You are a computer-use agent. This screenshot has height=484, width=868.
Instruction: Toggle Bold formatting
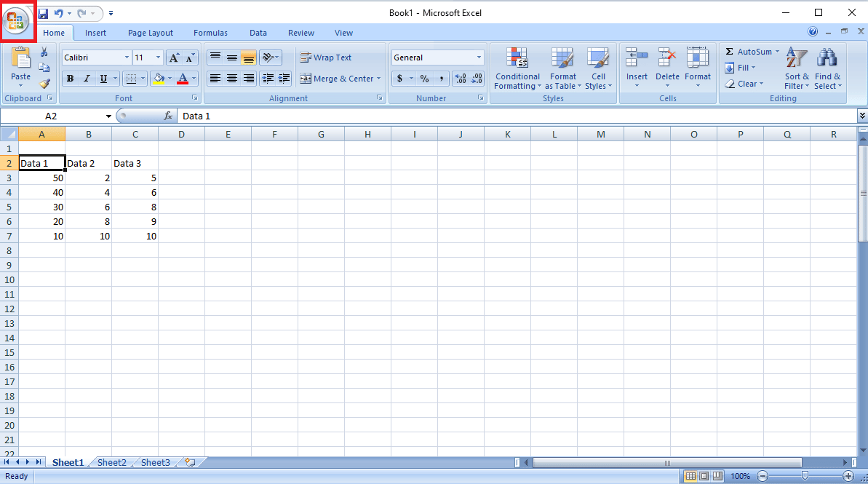(70, 79)
